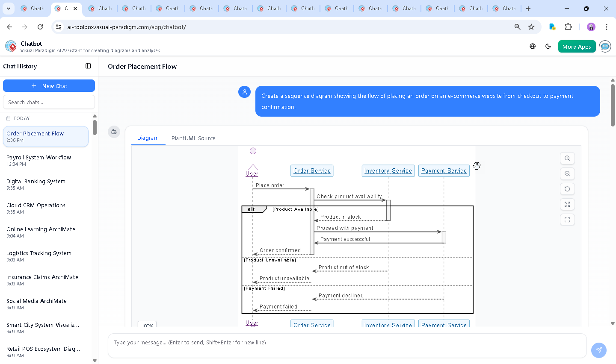Open the browser extensions puzzle menu
This screenshot has width=616, height=364.
(568, 27)
